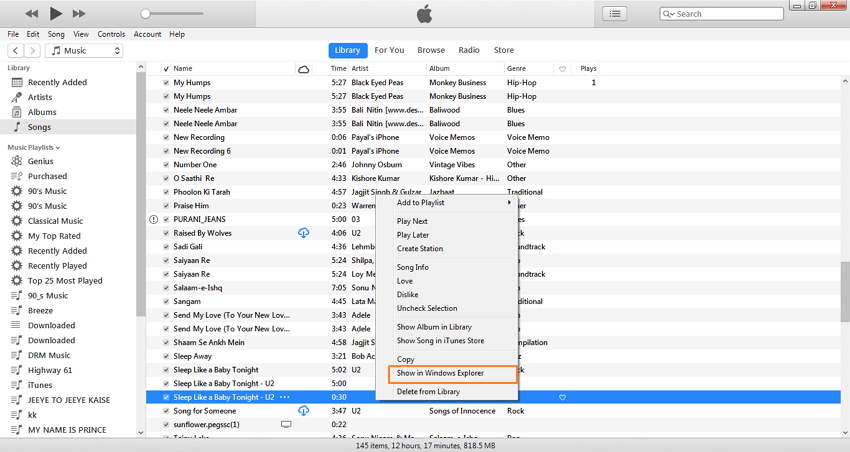Uncheck the Raised By Wolves song

click(166, 233)
